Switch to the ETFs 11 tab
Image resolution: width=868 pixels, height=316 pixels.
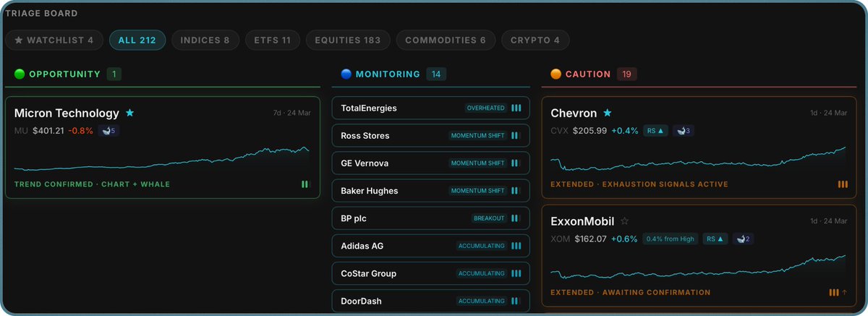point(272,40)
